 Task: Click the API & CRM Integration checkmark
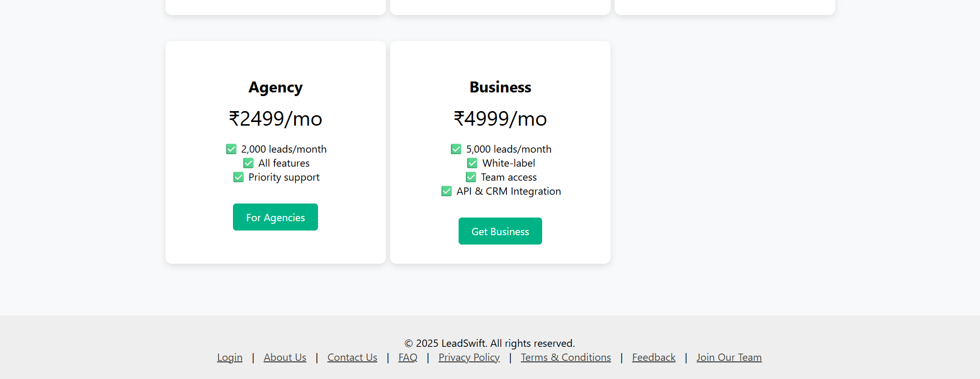(447, 191)
